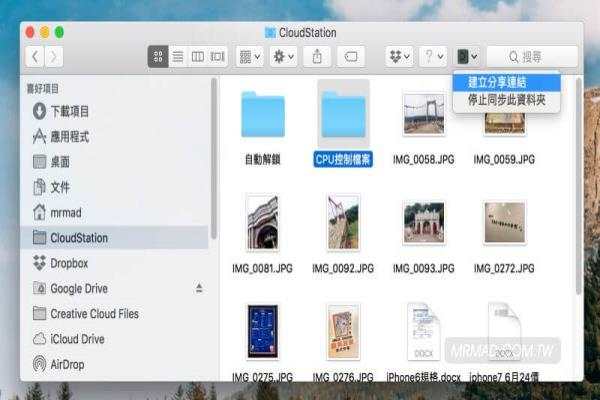Switch to column view
Screen dimensions: 600x400
pos(198,57)
